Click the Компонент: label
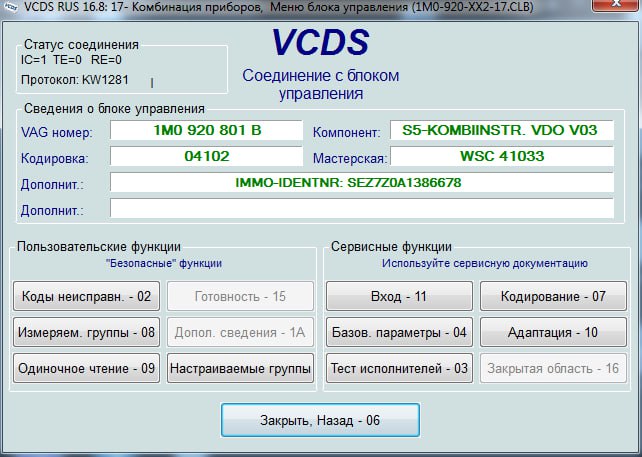642x457 pixels. pyautogui.click(x=347, y=132)
